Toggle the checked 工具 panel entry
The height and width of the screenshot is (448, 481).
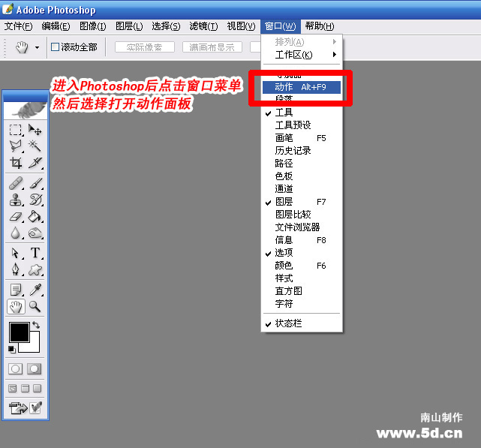coord(302,113)
